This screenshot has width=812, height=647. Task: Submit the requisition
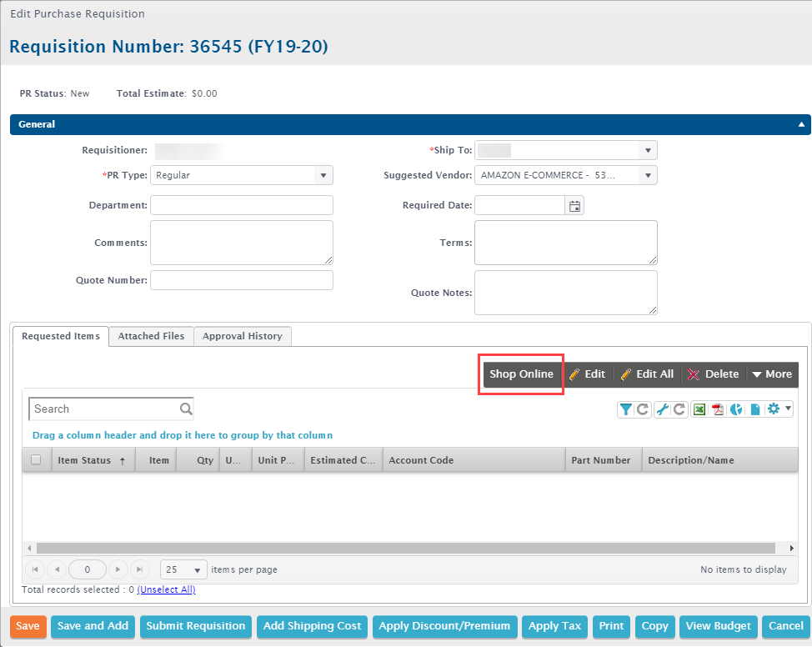(x=196, y=626)
